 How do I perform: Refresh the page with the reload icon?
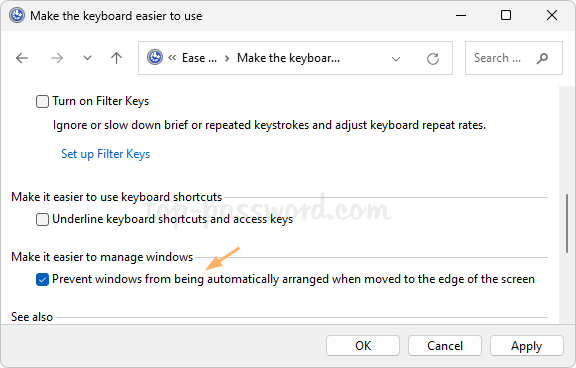(433, 59)
